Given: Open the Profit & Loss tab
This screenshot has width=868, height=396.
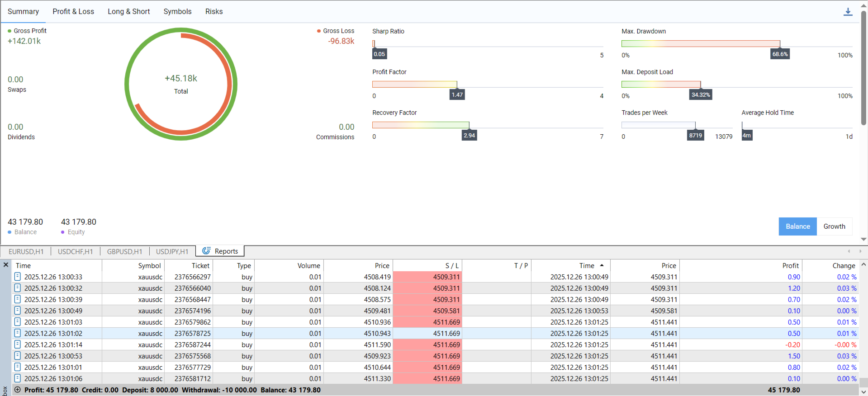Looking at the screenshot, I should 73,11.
